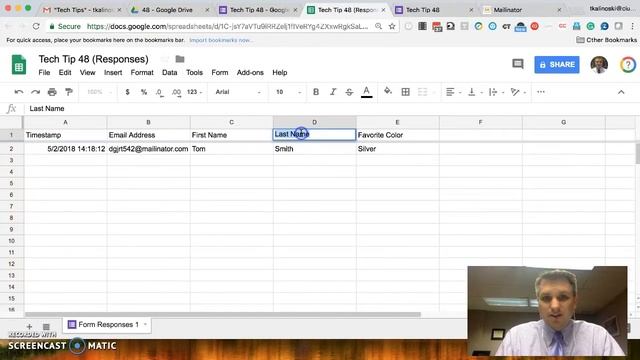Open horizontal align dropdown
640x360 pixels.
click(x=453, y=92)
